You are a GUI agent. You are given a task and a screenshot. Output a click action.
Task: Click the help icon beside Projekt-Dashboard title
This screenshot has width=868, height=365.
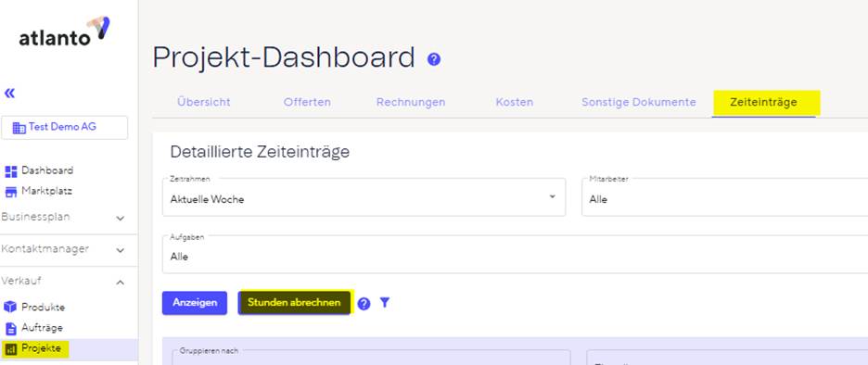(434, 59)
